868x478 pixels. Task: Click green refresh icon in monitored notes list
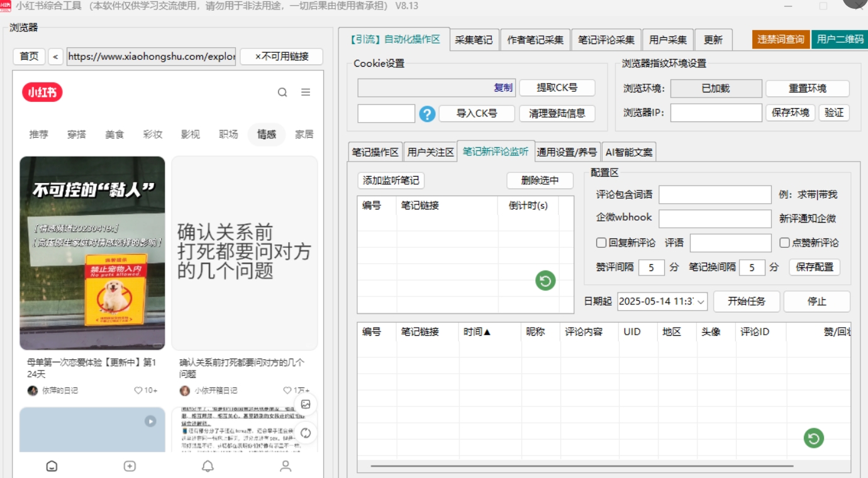545,281
